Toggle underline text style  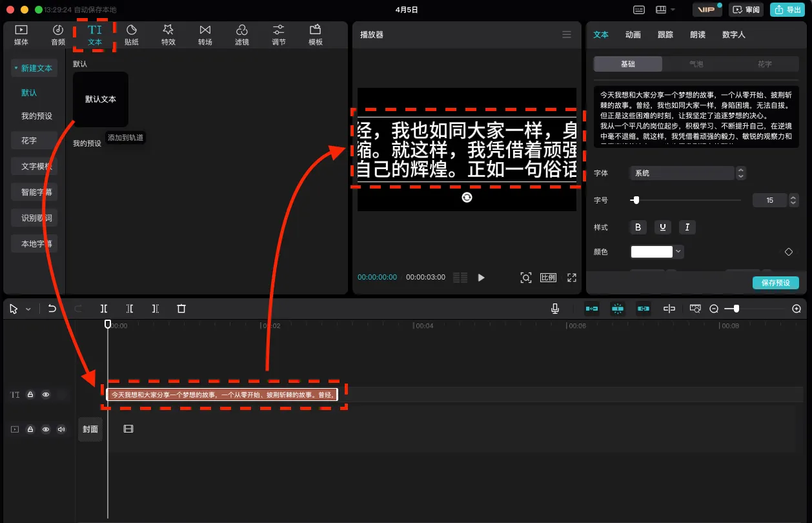pyautogui.click(x=663, y=227)
